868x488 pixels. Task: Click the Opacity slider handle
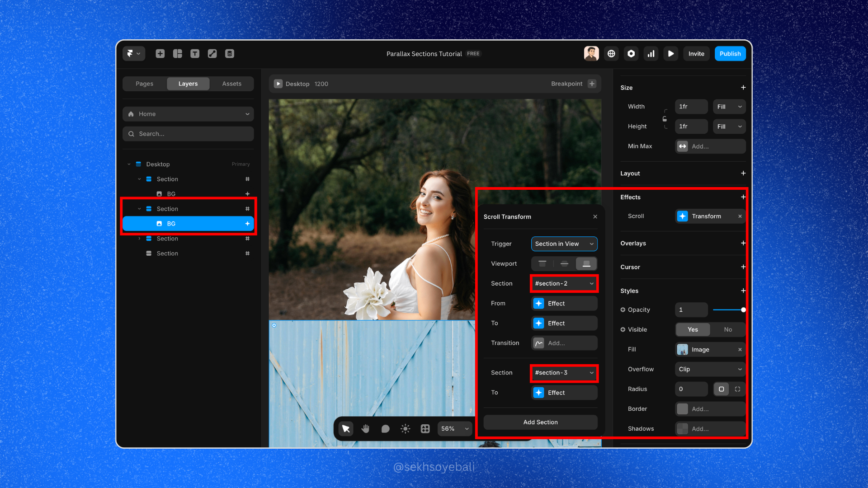click(x=743, y=310)
